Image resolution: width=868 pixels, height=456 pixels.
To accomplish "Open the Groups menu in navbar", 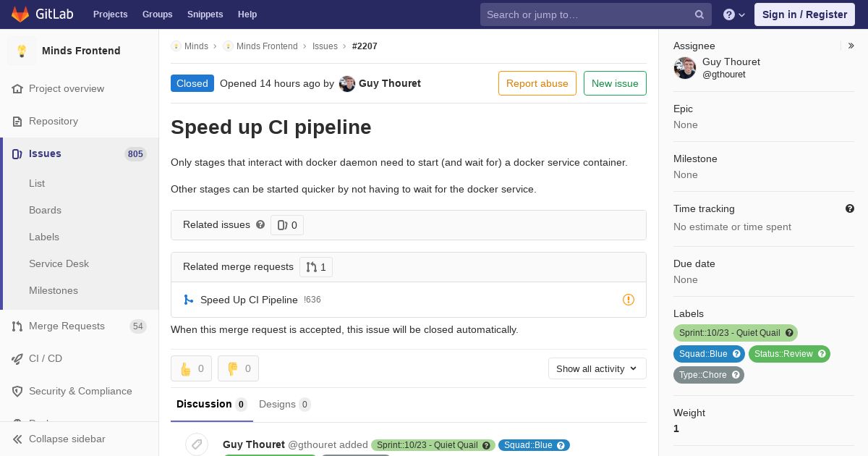I will (x=157, y=14).
